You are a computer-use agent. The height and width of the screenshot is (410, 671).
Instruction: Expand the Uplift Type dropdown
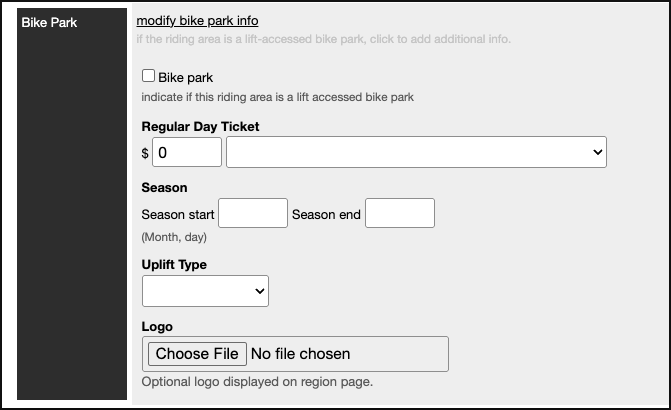pyautogui.click(x=205, y=291)
